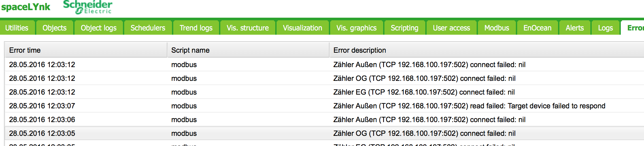
Task: Open the Scripting tab
Action: [x=404, y=28]
